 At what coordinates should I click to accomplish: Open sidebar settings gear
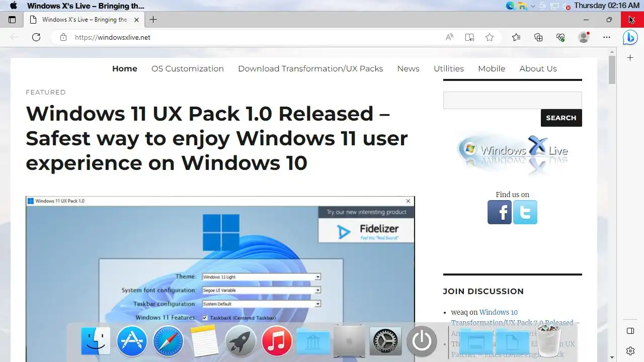(630, 351)
